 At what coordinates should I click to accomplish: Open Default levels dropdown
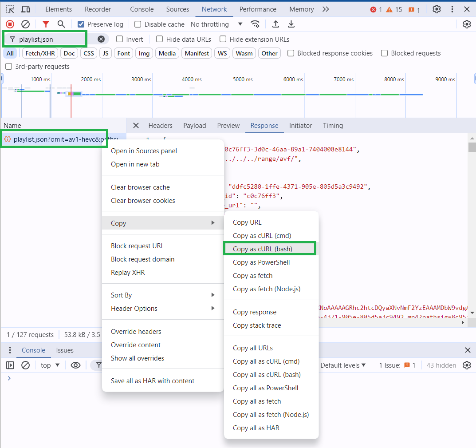(x=343, y=365)
